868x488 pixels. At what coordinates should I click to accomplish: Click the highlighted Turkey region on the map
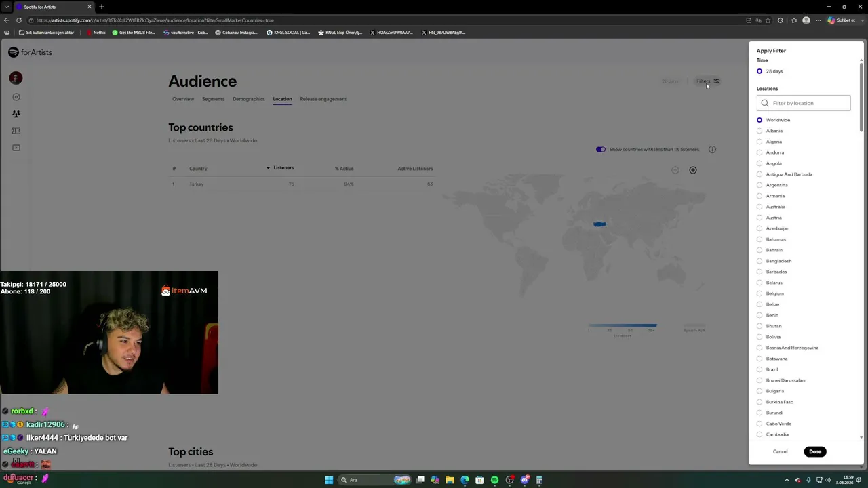(x=599, y=224)
